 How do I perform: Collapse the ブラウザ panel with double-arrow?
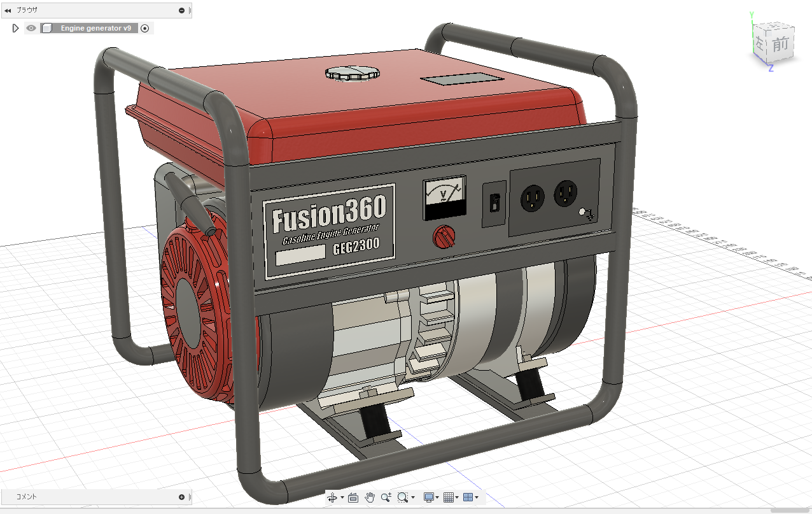pos(8,10)
